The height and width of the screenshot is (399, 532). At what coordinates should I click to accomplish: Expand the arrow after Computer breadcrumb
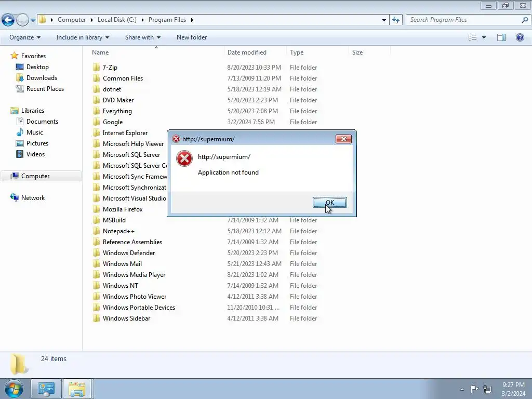click(91, 20)
